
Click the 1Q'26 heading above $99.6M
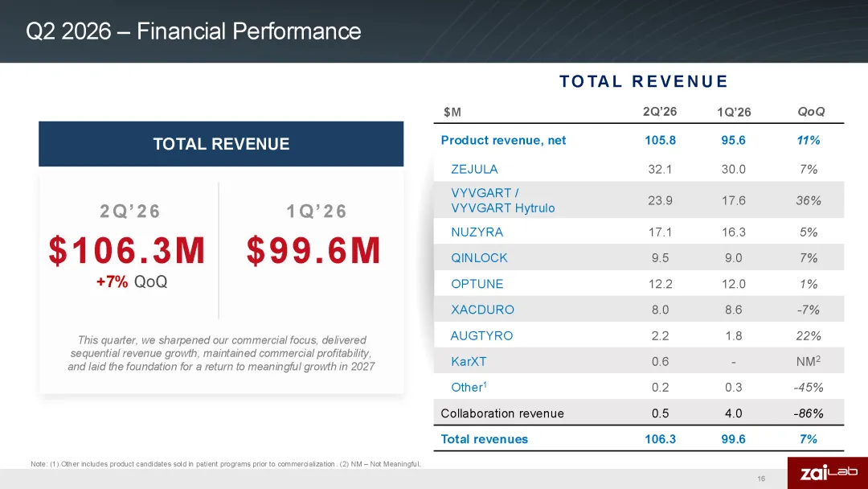click(x=317, y=211)
